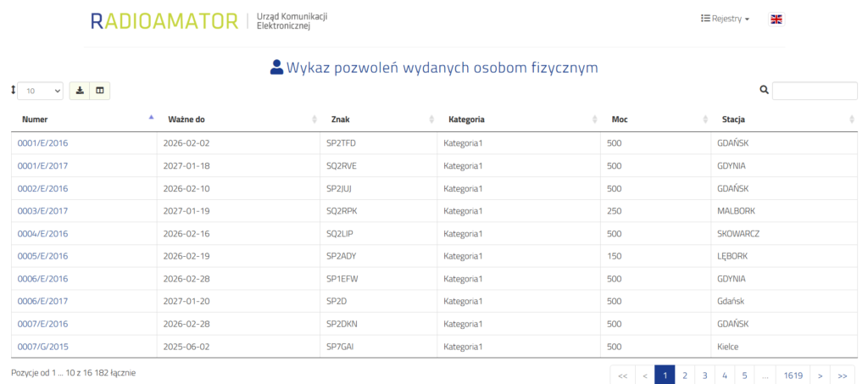Click the date 2027-01-18
The image size is (868, 384).
pyautogui.click(x=186, y=166)
